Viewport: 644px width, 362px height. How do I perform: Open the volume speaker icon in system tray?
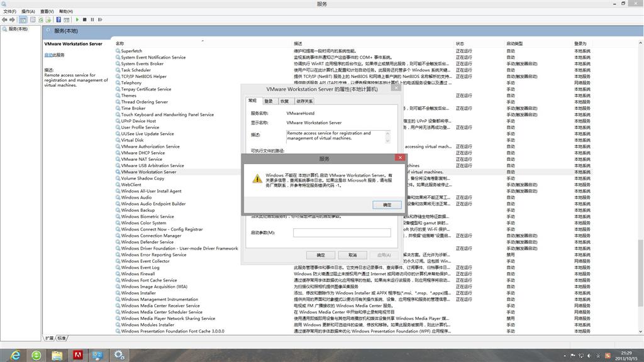point(589,356)
